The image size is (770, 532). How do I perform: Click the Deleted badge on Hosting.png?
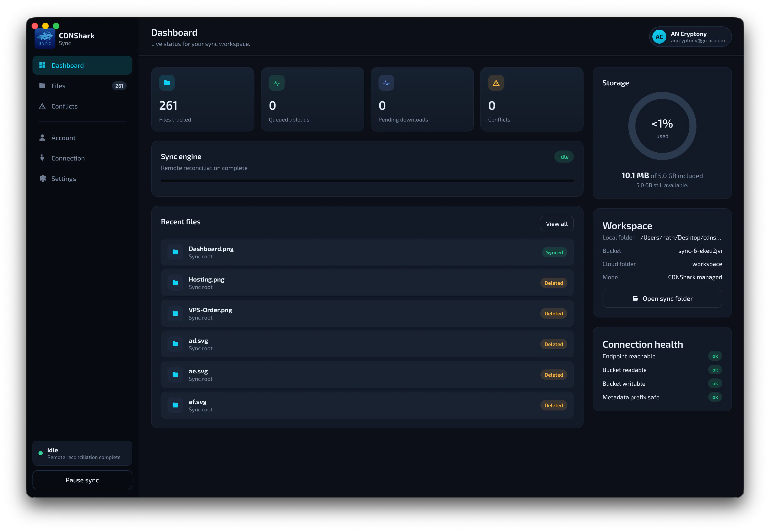(x=554, y=283)
